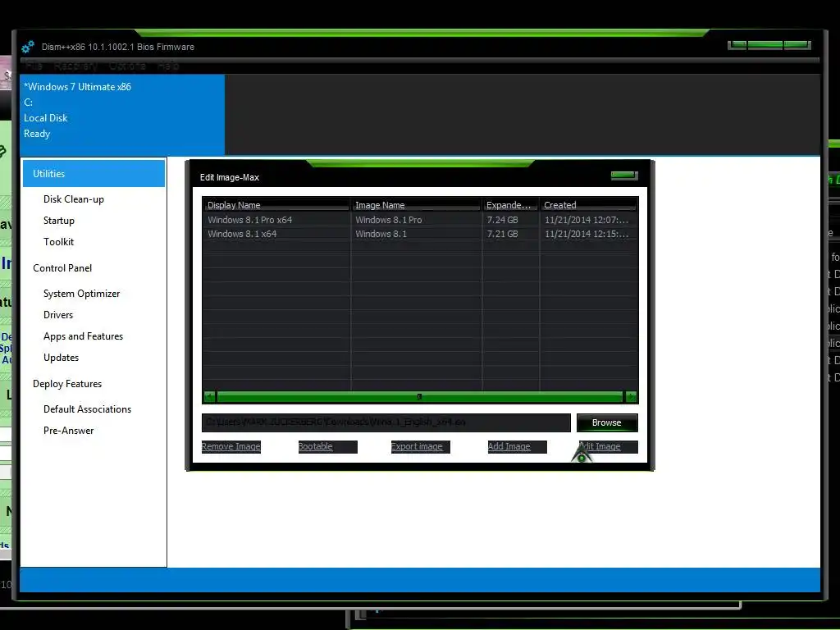840x630 pixels.
Task: Click the Dism++ gear icon in title bar
Action: pos(28,47)
